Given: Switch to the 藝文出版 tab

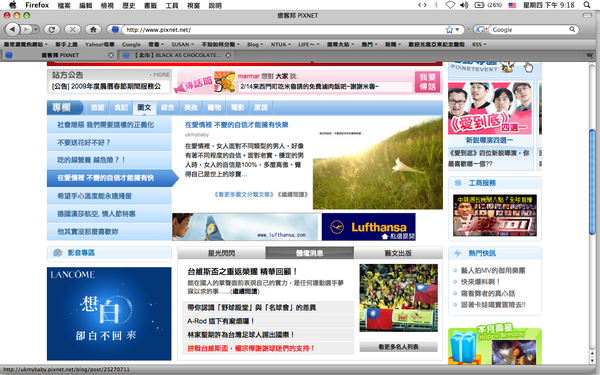Looking at the screenshot, I should coord(398,253).
